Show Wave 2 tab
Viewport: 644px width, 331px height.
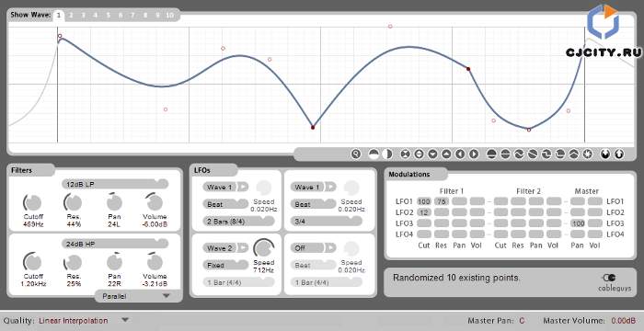point(71,16)
